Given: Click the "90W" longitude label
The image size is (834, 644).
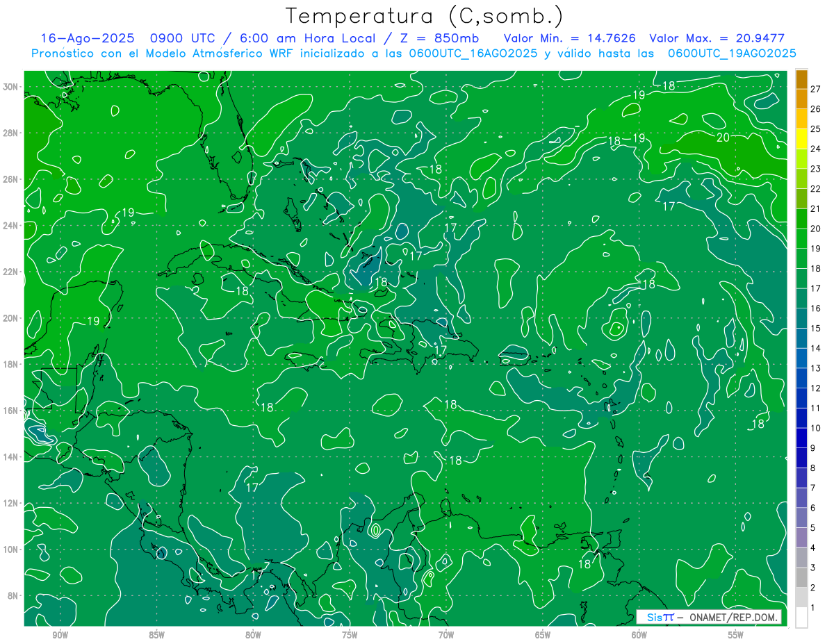Looking at the screenshot, I should coord(60,635).
